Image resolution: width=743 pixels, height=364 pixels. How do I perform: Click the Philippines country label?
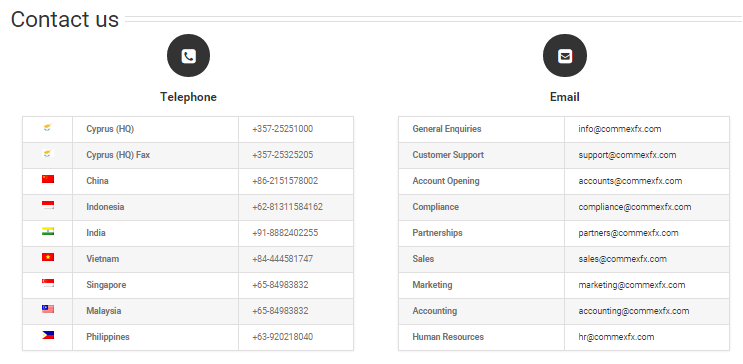point(108,337)
